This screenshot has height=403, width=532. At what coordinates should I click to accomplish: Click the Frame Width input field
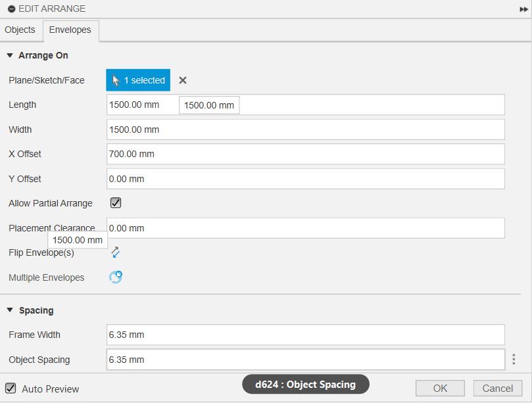click(306, 335)
